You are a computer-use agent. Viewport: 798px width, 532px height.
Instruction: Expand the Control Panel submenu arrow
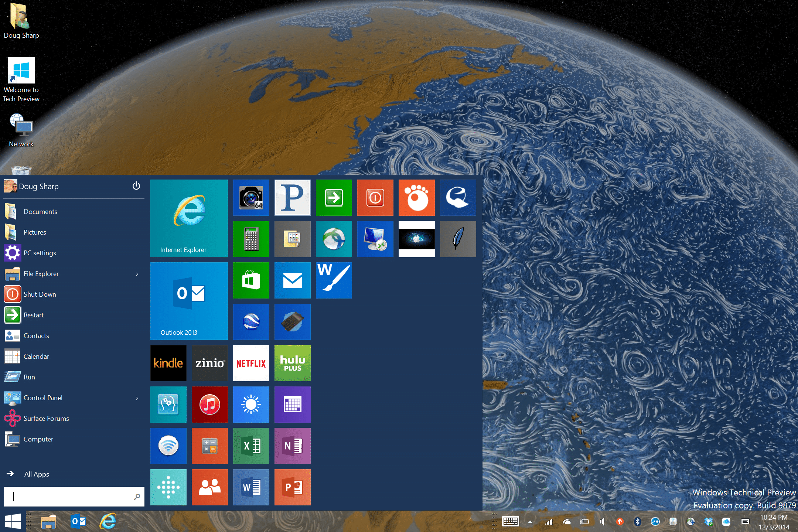[x=137, y=398]
